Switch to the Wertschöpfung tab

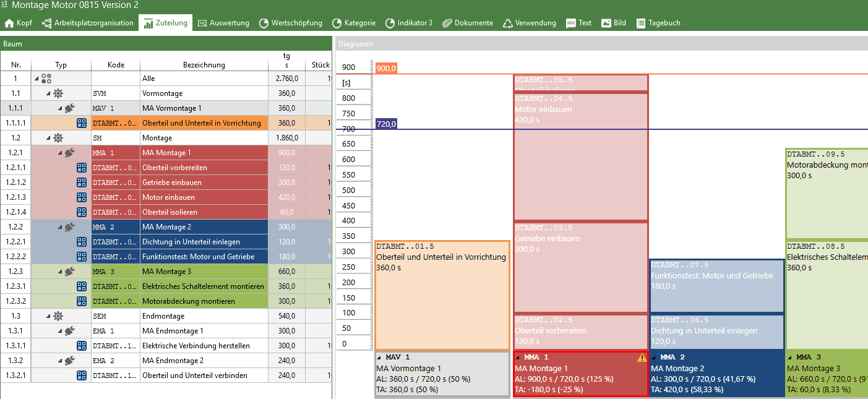pos(290,23)
